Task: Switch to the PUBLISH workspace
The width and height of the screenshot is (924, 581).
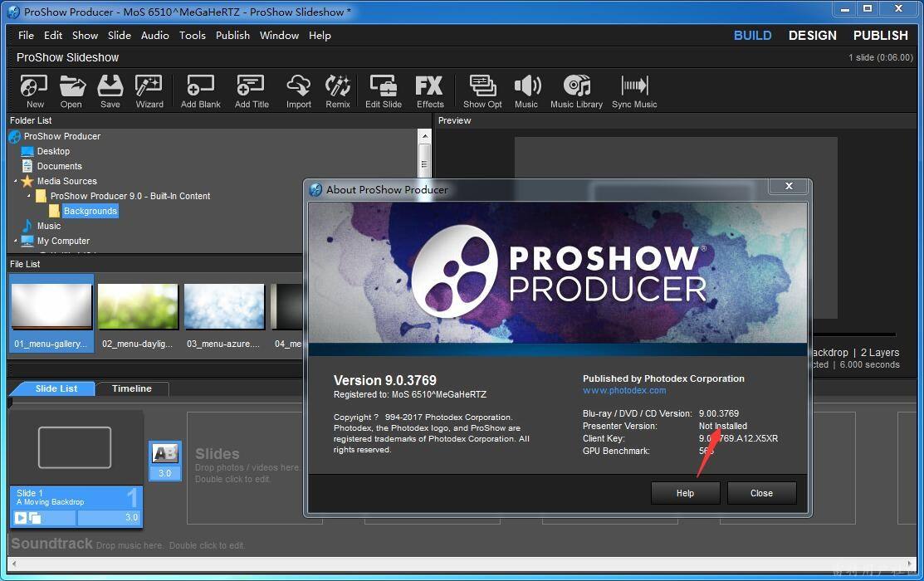Action: point(880,36)
